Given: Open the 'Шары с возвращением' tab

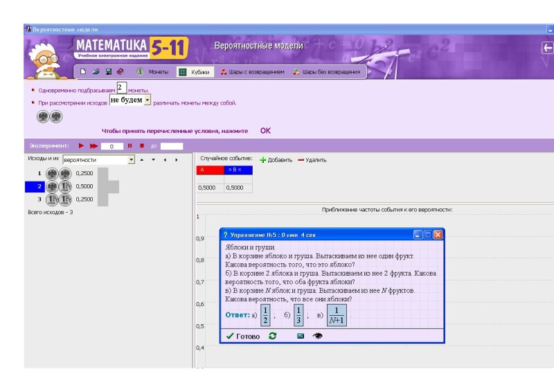Looking at the screenshot, I should (x=252, y=71).
